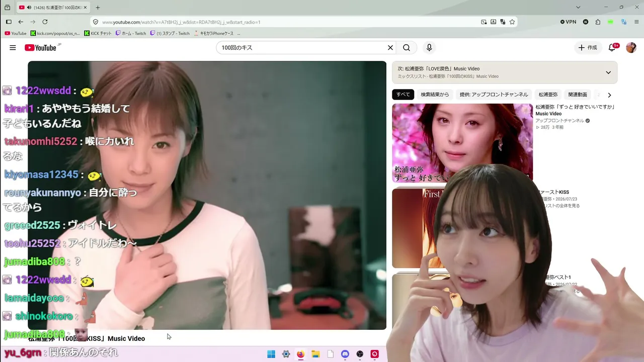Viewport: 644px width, 362px height.
Task: Open the extensions puzzle icon
Action: pos(598,22)
